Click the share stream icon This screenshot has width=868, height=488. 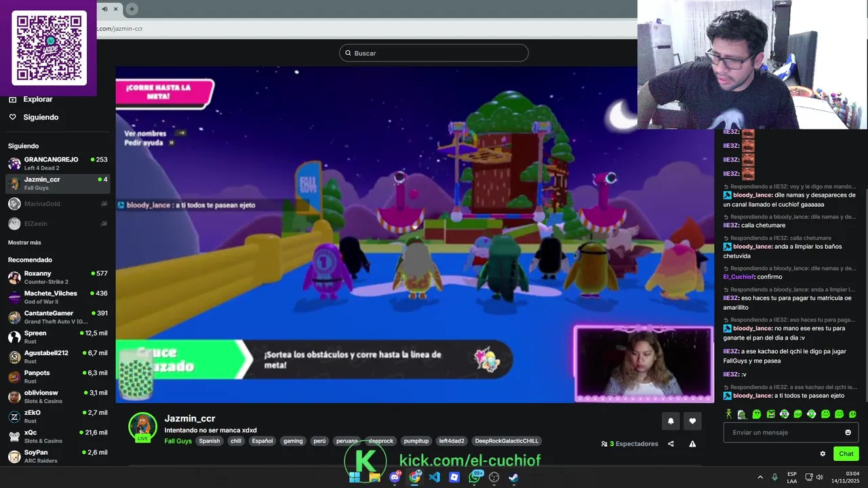(x=671, y=444)
